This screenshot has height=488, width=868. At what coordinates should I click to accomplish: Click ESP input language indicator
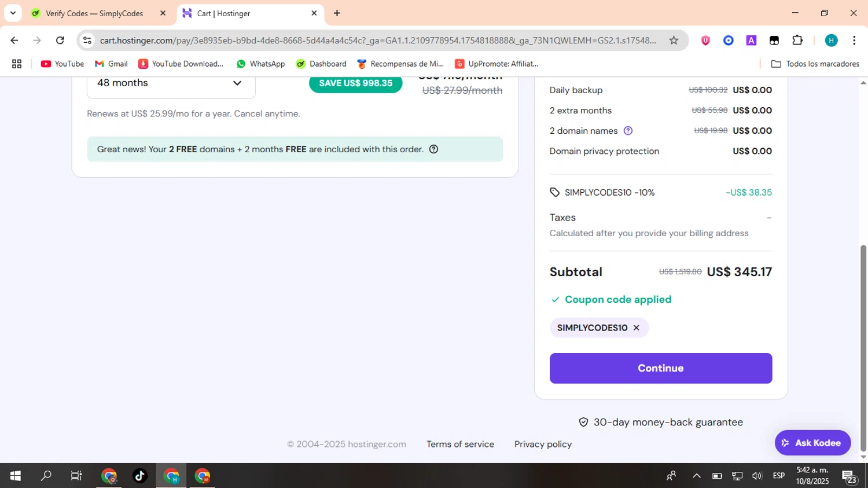[779, 476]
